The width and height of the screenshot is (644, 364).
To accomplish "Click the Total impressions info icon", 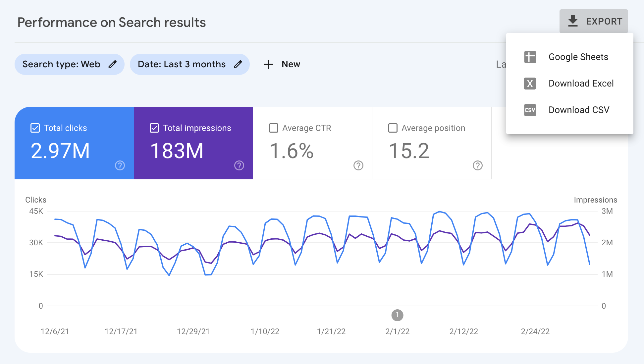I will pyautogui.click(x=239, y=166).
